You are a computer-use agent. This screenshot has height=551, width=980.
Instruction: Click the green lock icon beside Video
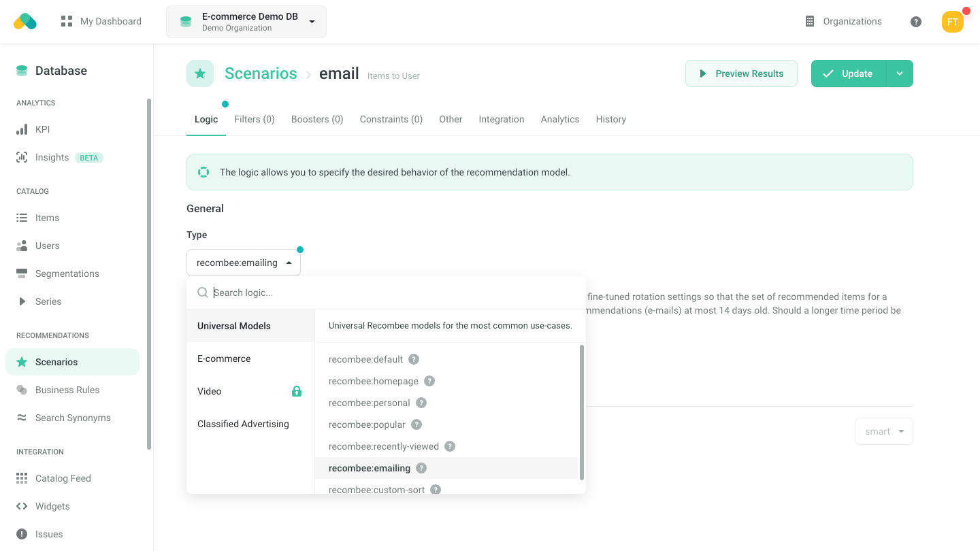point(297,391)
